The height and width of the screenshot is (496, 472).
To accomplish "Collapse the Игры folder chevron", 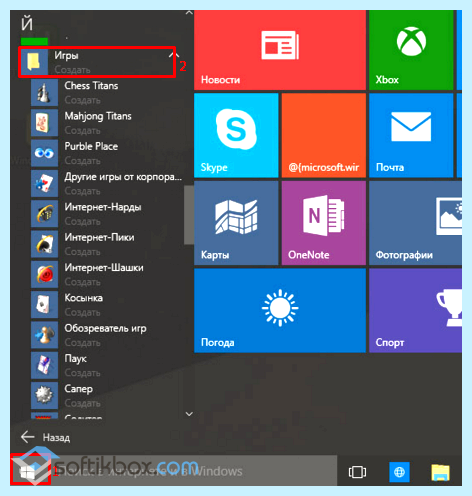I will pos(174,55).
